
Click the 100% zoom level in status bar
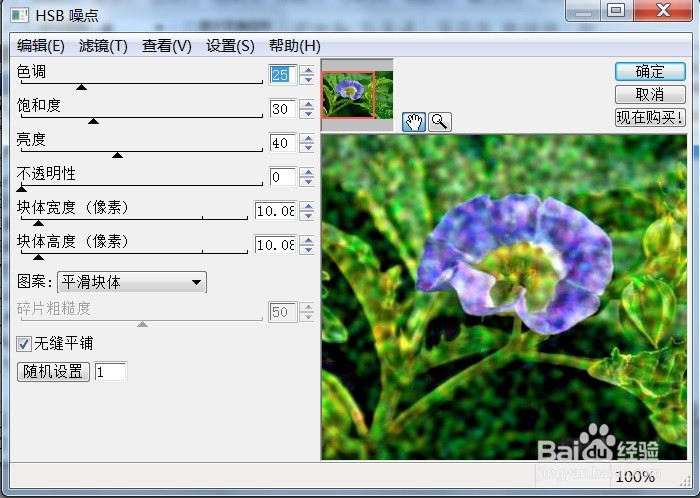[635, 477]
